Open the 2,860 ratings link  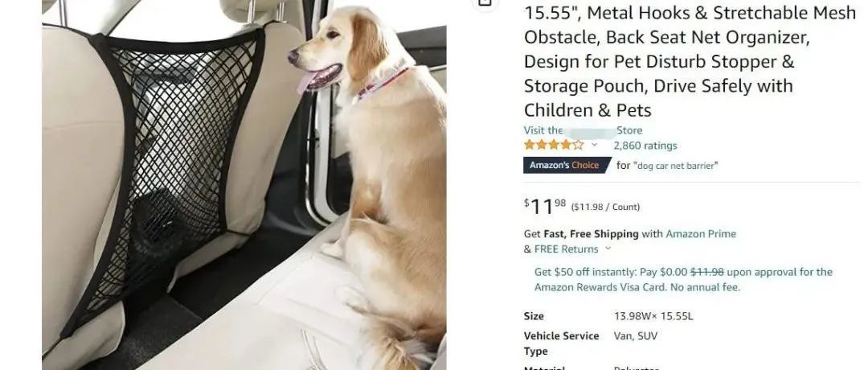(x=645, y=146)
